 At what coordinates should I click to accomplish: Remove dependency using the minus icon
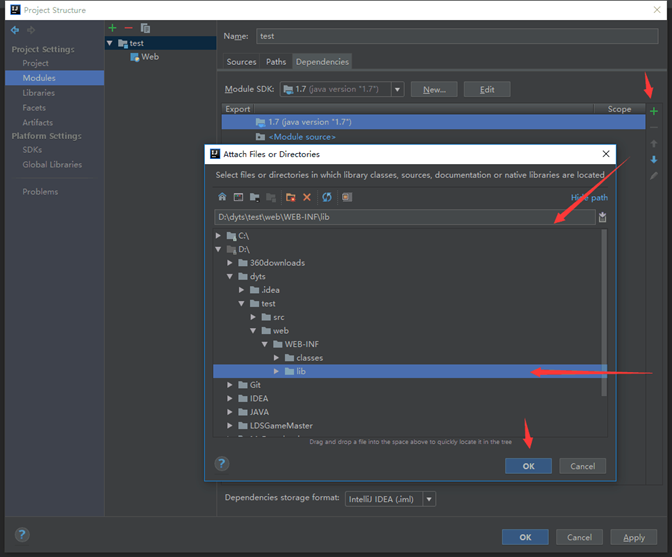pos(654,128)
